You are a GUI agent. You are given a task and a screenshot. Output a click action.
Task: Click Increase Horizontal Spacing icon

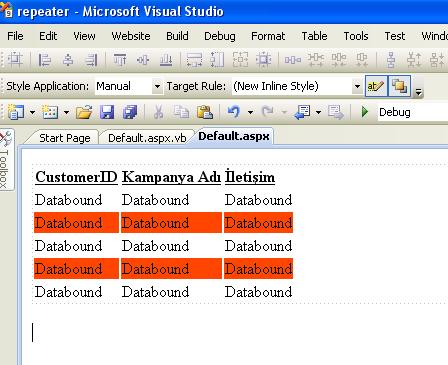316,60
